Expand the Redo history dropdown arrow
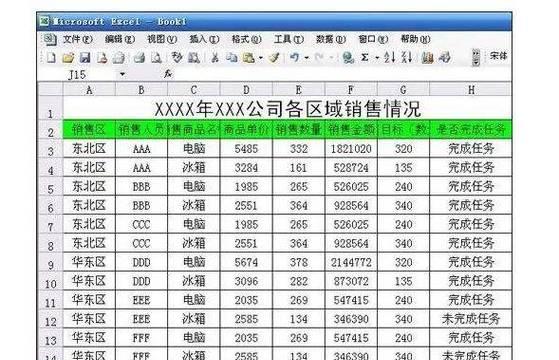This screenshot has height=360, width=559. click(331, 58)
